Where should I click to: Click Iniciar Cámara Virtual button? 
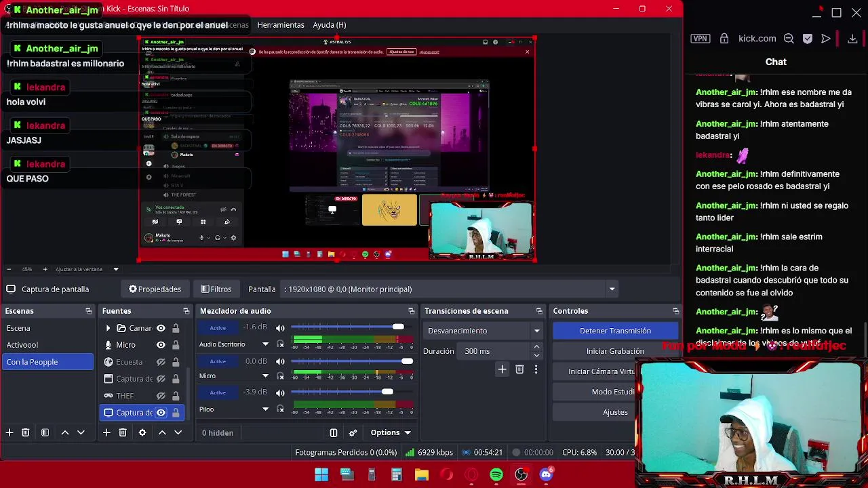[601, 371]
